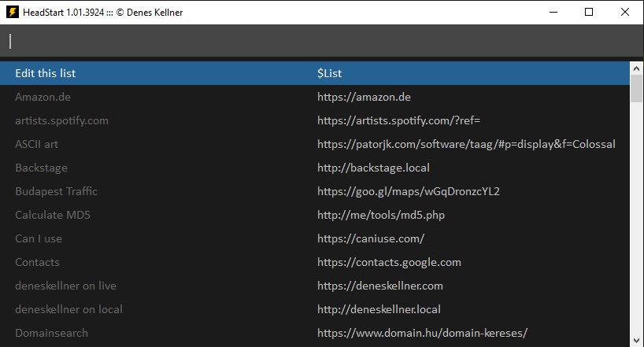Click the contacts.google.com URL

pos(389,262)
